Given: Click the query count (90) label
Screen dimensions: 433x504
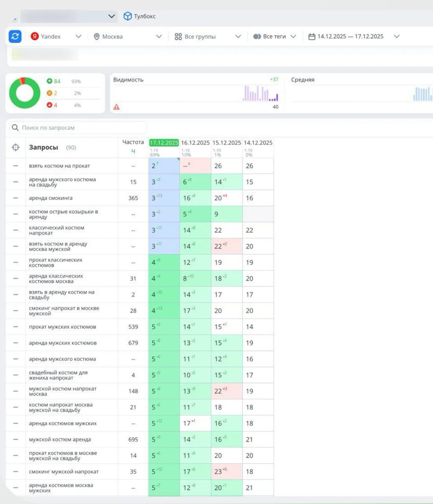Looking at the screenshot, I should (71, 148).
